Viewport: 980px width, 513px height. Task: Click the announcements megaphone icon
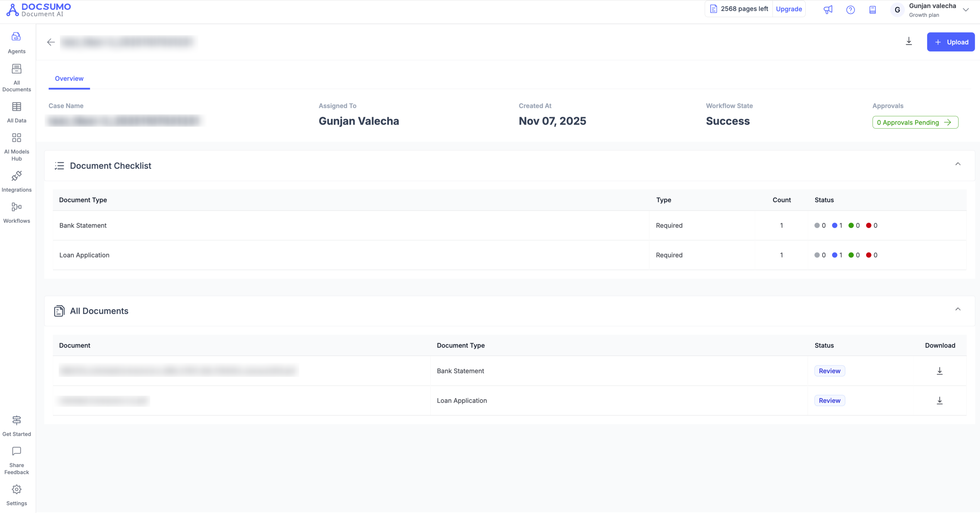pos(828,9)
